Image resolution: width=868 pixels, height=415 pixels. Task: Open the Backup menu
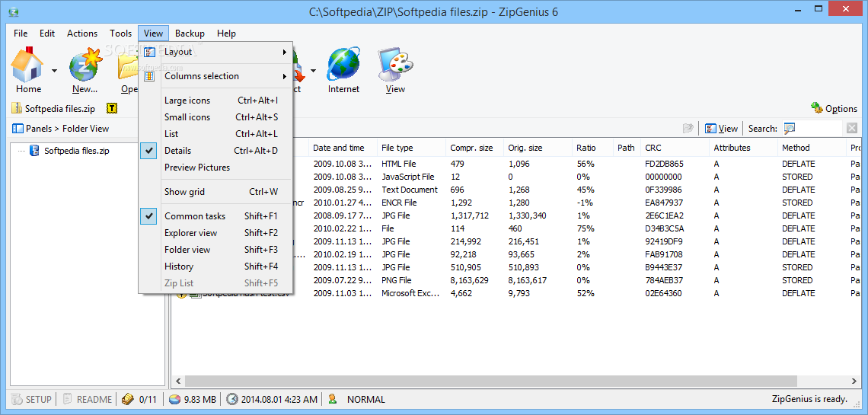[190, 34]
